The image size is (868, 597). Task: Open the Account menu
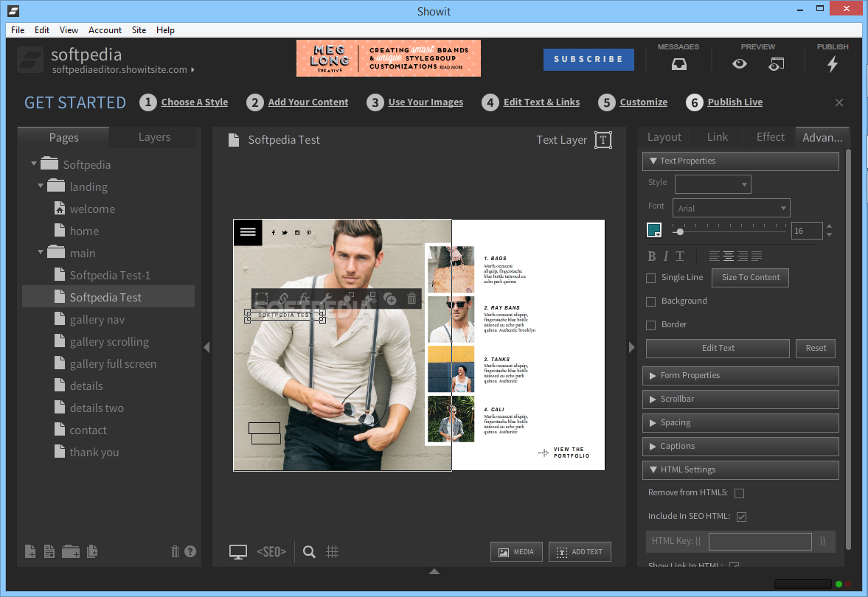point(105,30)
